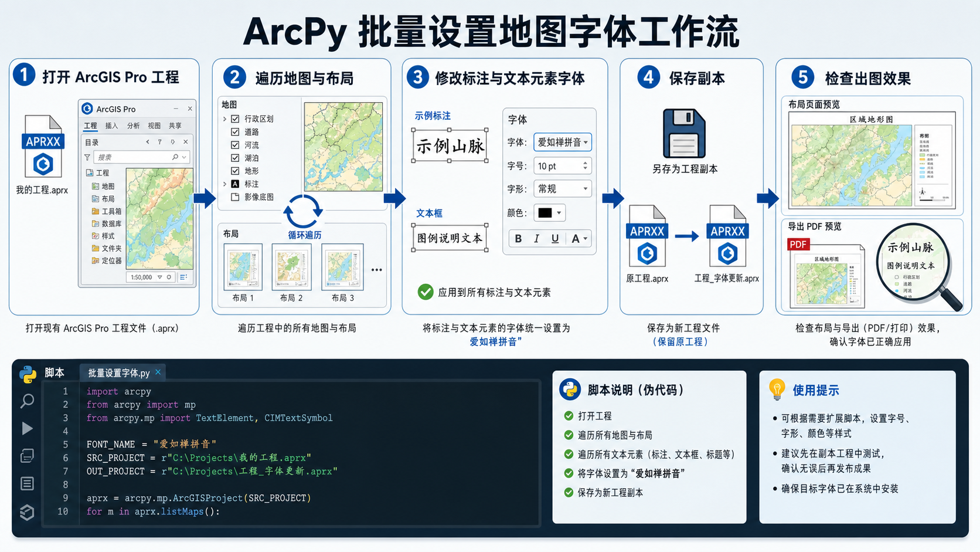Open the 字体 font dropdown showing 爱如禅拼音
This screenshot has width=980, height=552.
(563, 142)
